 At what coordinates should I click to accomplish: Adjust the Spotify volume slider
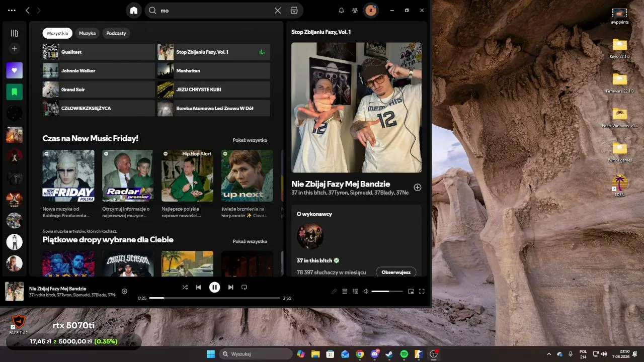(387, 291)
